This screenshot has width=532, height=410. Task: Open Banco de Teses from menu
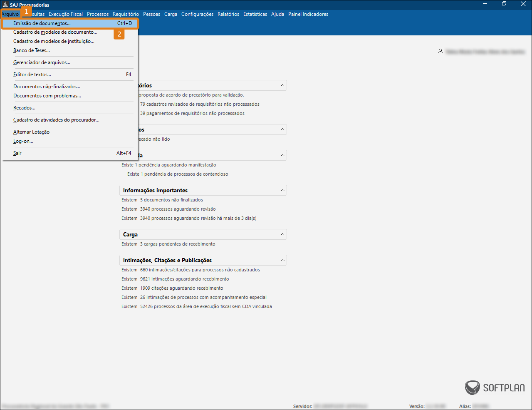[x=32, y=50]
